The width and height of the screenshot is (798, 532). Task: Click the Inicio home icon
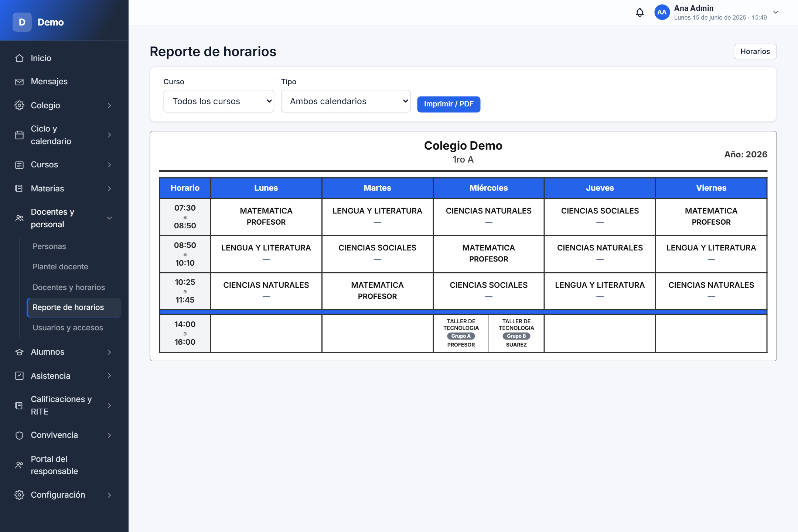pos(19,58)
